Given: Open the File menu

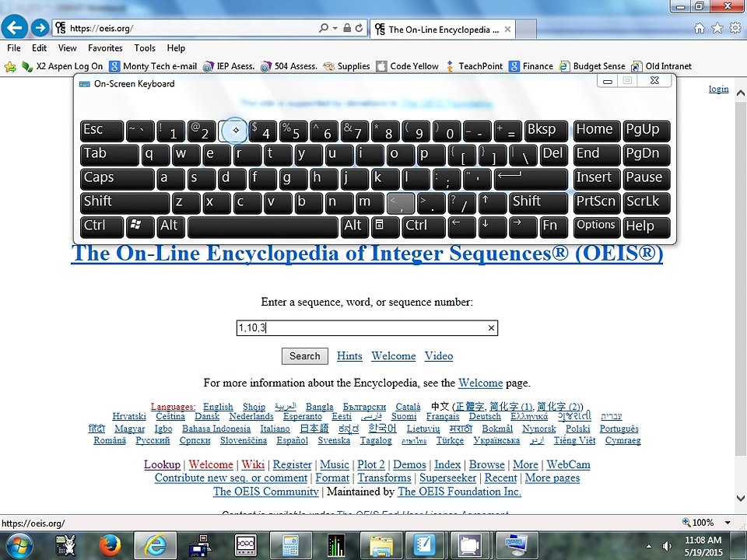Looking at the screenshot, I should click(14, 48).
